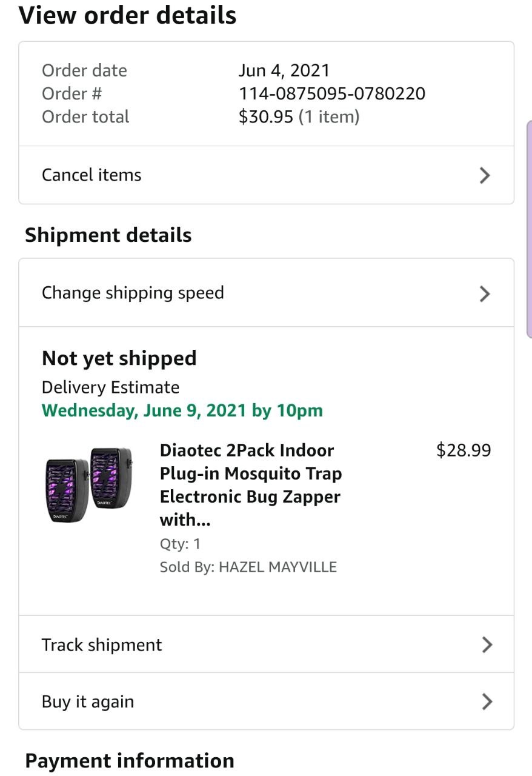Viewport: 532px width, 776px height.
Task: Open the mosquito trap product image
Action: tap(90, 485)
